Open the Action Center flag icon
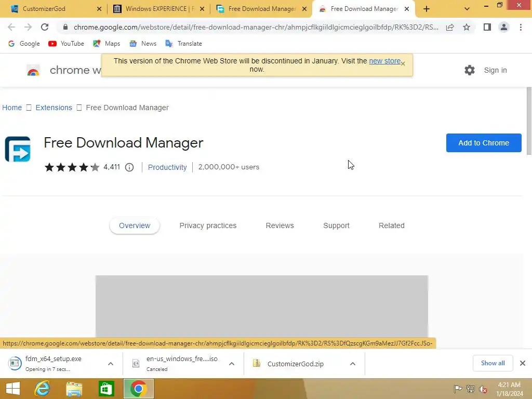This screenshot has height=399, width=532. 458,389
